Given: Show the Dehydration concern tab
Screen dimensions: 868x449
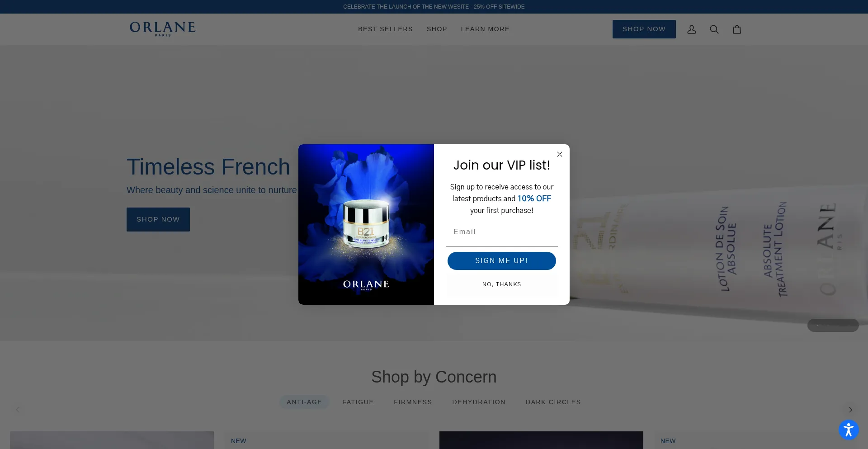Looking at the screenshot, I should pyautogui.click(x=479, y=402).
